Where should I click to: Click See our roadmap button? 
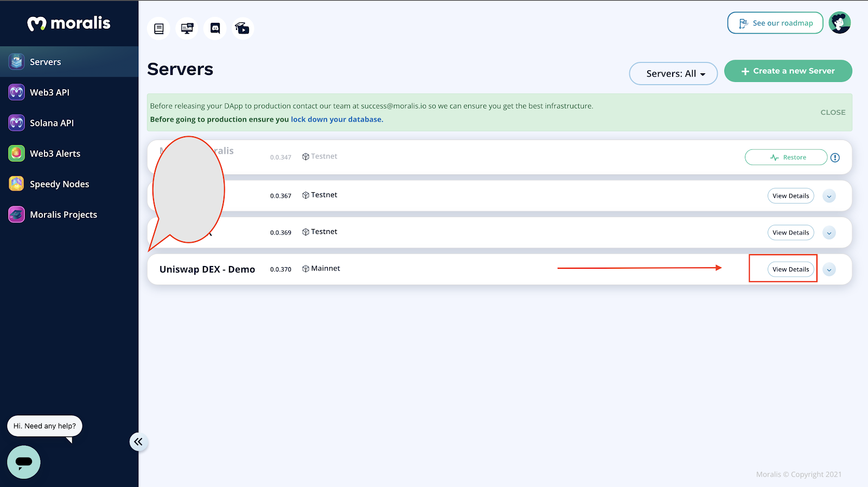(775, 23)
